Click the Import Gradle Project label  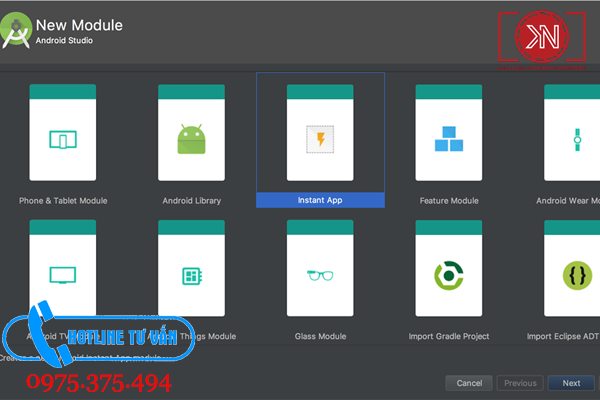pos(449,336)
